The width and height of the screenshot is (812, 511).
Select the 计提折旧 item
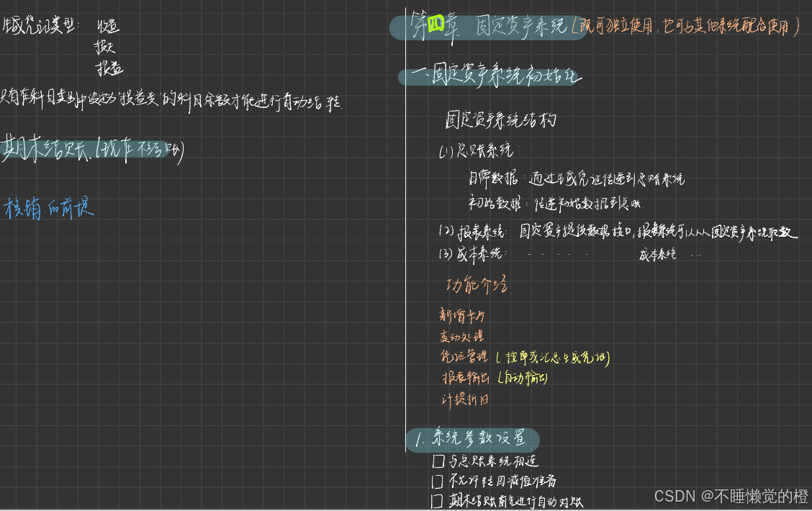[x=464, y=399]
